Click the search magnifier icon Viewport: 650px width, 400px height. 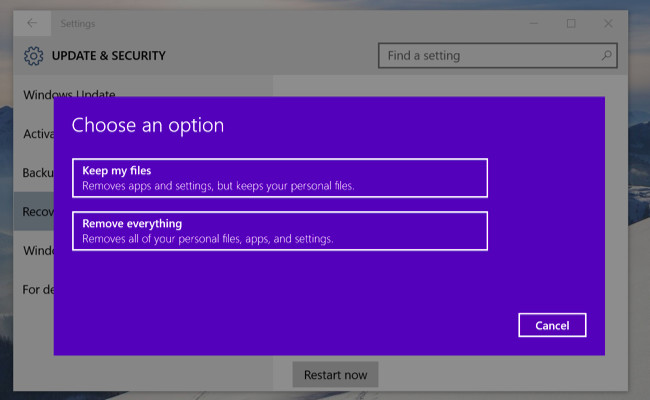pos(606,55)
